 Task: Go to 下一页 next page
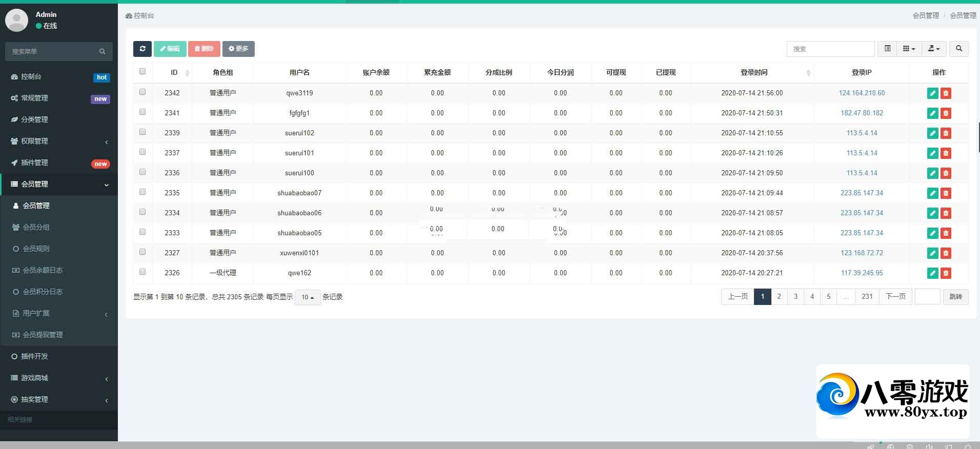coord(895,296)
